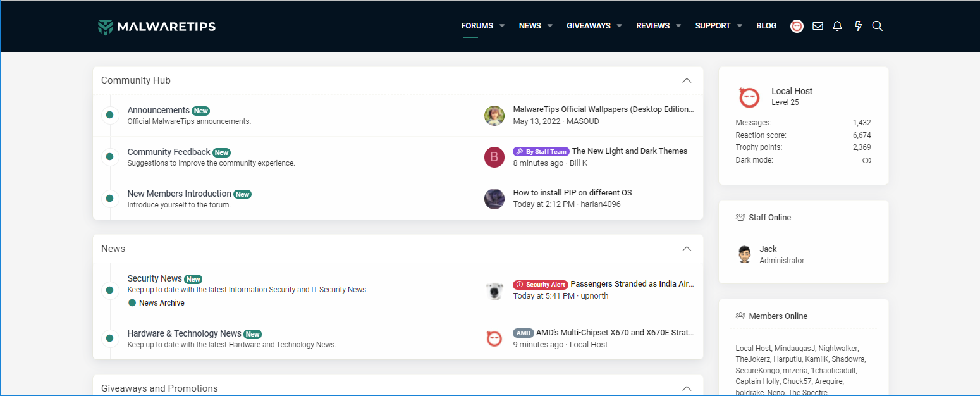
Task: Open the BLOG nav item
Action: point(766,26)
